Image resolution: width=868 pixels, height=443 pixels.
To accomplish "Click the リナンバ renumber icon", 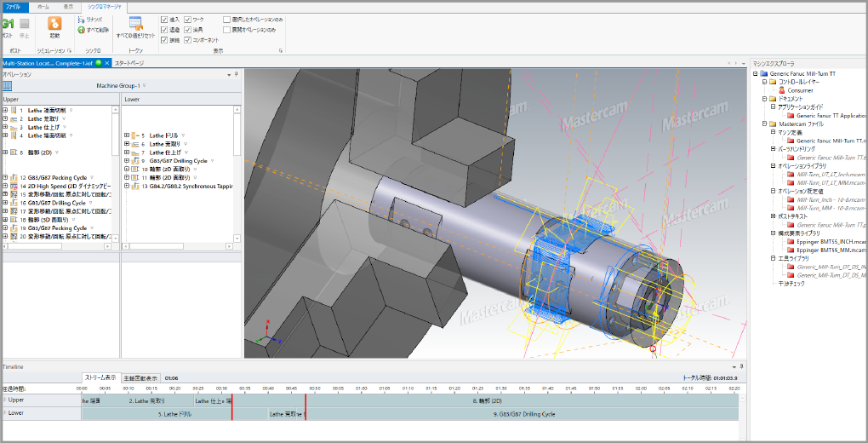I will [x=81, y=20].
